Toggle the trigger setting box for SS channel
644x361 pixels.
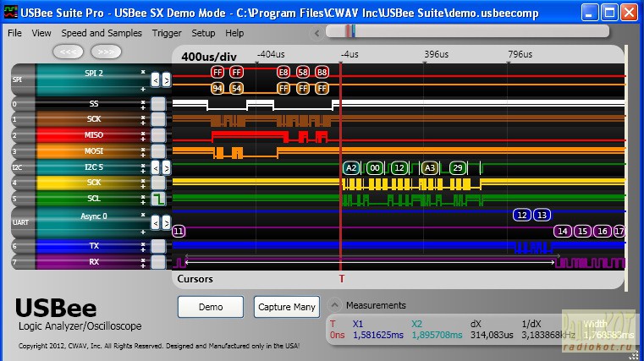(158, 104)
